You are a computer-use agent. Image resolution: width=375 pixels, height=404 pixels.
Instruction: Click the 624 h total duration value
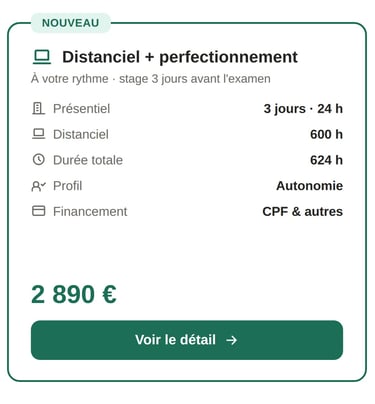[326, 160]
